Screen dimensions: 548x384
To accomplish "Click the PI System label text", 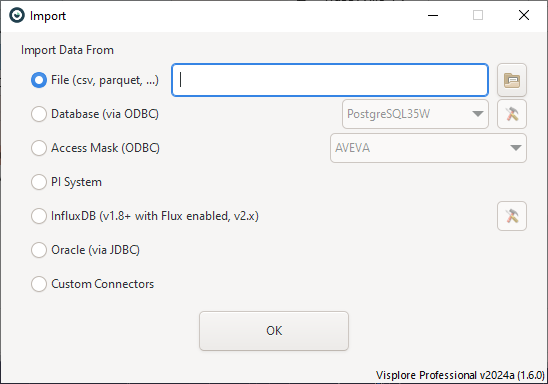I will [x=76, y=182].
